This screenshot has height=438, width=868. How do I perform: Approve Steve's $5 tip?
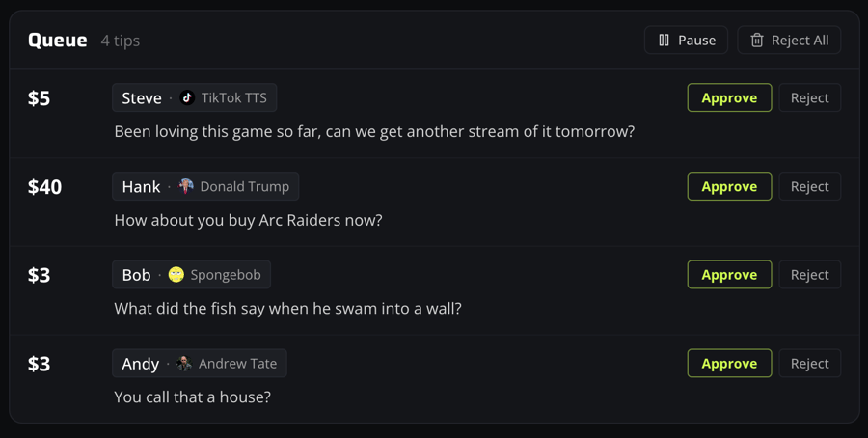click(729, 97)
